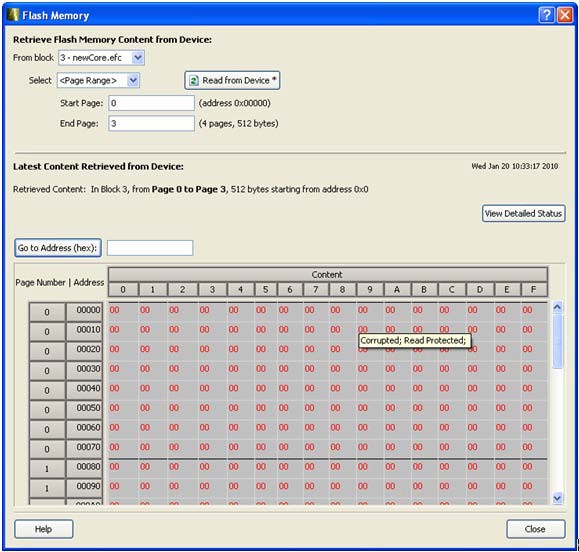
Task: Click byte 00 at row 00050 column 8
Action: coord(335,408)
